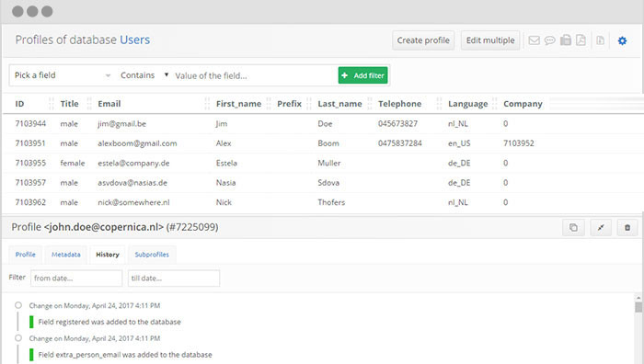644x364 pixels.
Task: Click the Prefix column header
Action: pyautogui.click(x=289, y=104)
